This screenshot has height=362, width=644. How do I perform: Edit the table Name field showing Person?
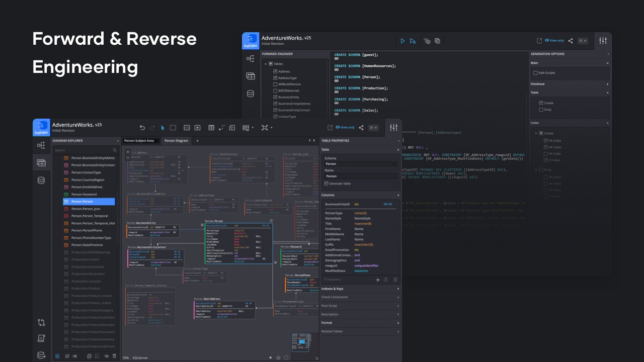pos(361,176)
